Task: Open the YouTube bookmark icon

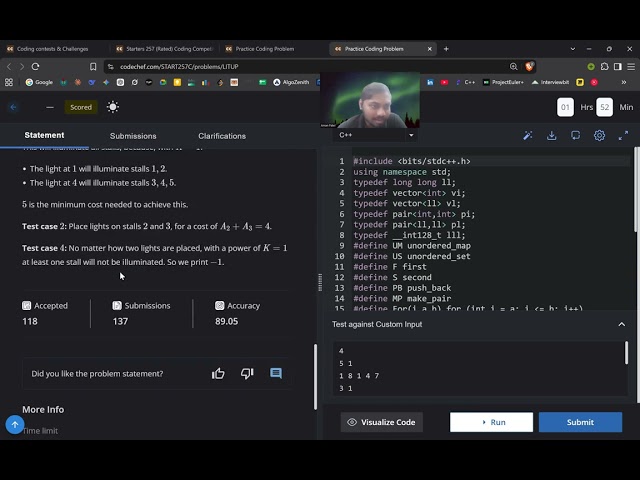Action: 444,82
